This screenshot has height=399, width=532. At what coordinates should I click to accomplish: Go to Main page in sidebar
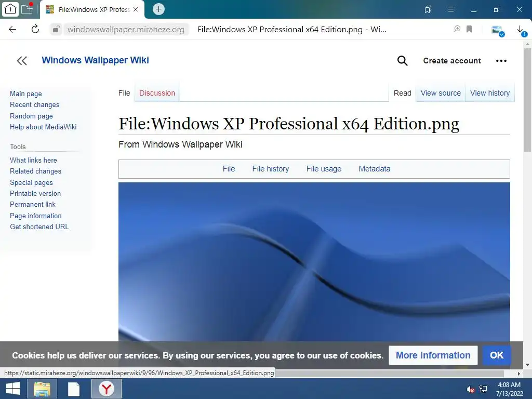[26, 94]
